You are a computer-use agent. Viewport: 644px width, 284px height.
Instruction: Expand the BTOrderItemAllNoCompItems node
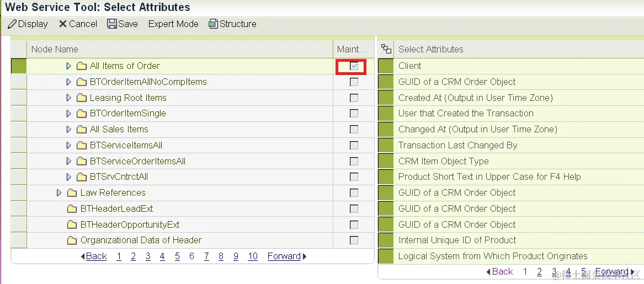pyautogui.click(x=68, y=82)
